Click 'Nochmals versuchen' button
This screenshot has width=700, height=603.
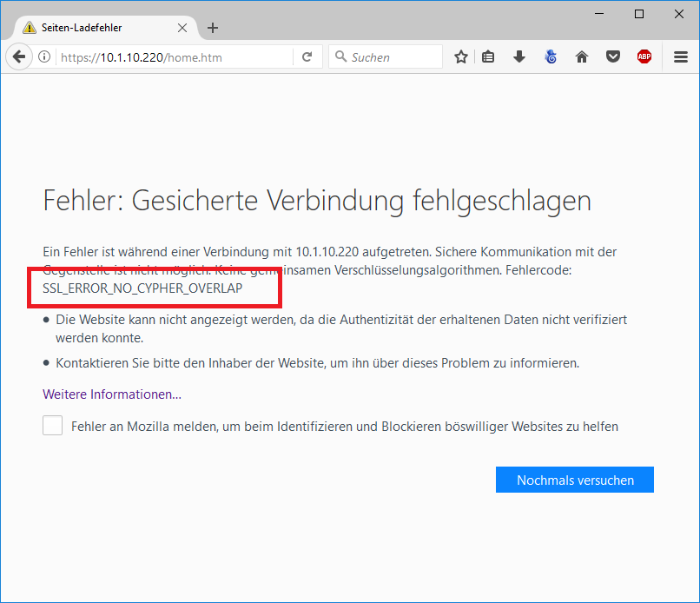click(574, 480)
